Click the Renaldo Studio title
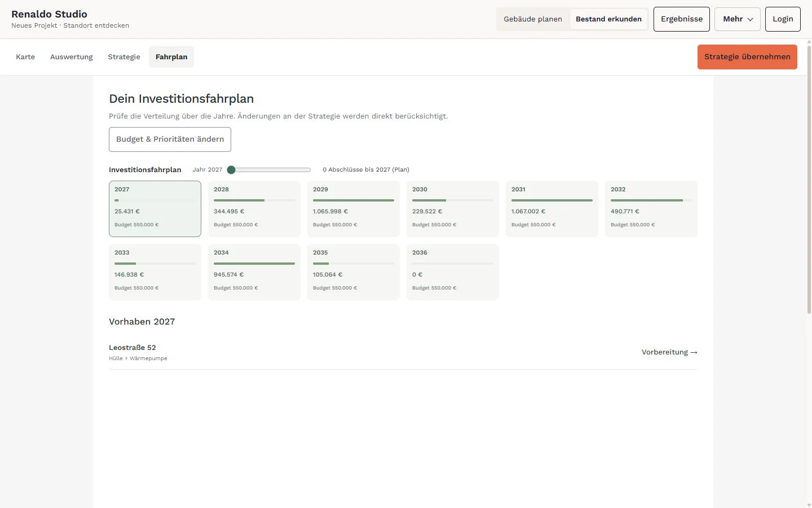Image resolution: width=812 pixels, height=508 pixels. tap(49, 14)
